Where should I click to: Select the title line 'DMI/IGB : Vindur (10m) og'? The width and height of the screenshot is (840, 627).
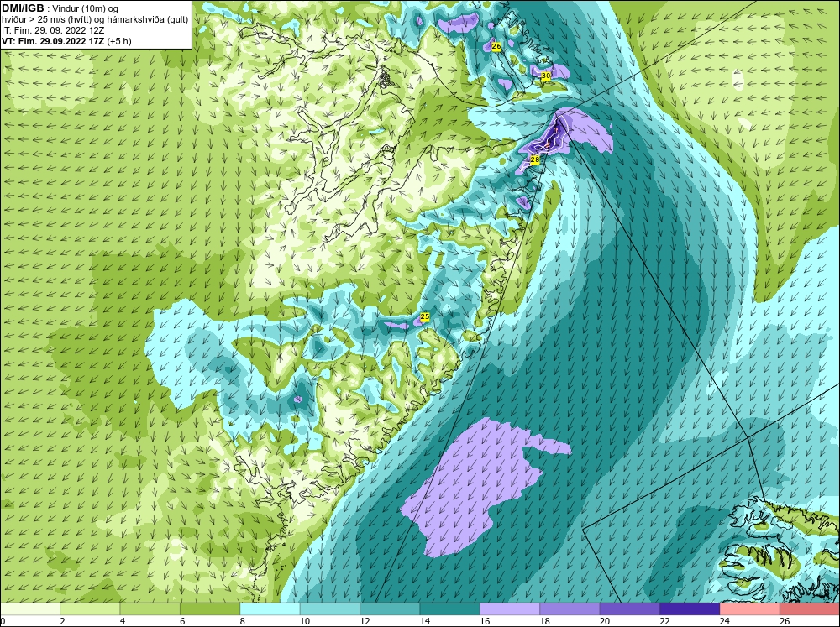click(60, 8)
